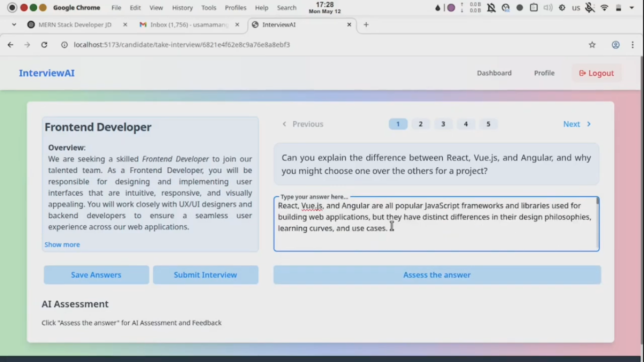Viewport: 644px width, 362px height.
Task: Expand the job overview with Show more
Action: 62,244
